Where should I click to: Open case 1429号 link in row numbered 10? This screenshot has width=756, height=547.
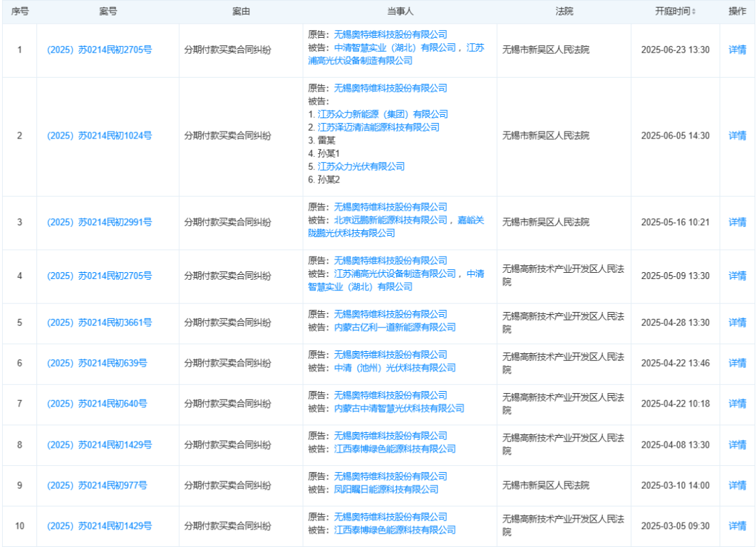(99, 526)
